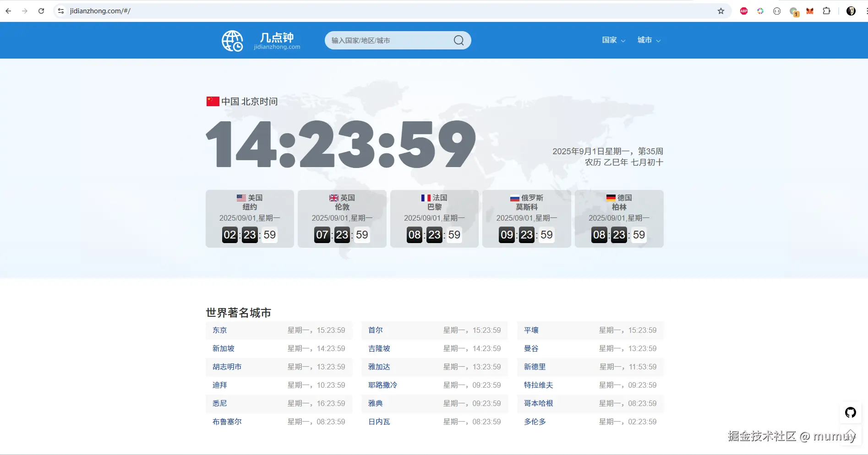Click the back-to-top arrow icon
The image size is (868, 455).
tap(850, 435)
